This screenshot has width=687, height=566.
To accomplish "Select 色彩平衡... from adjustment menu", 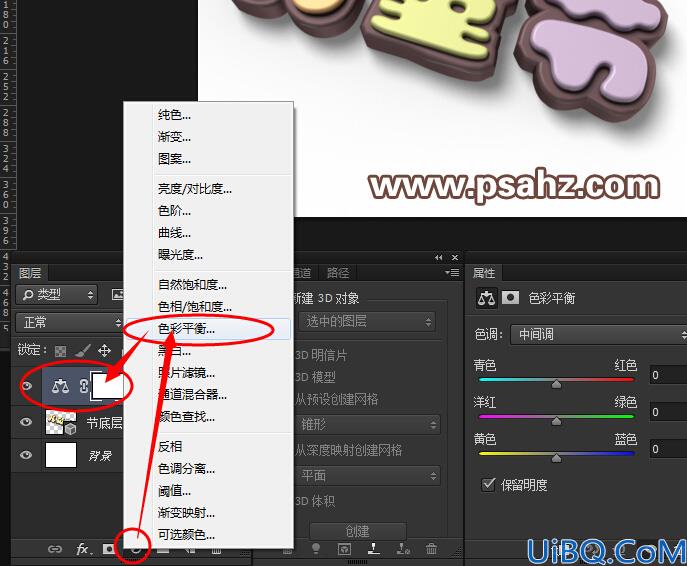I will [186, 329].
